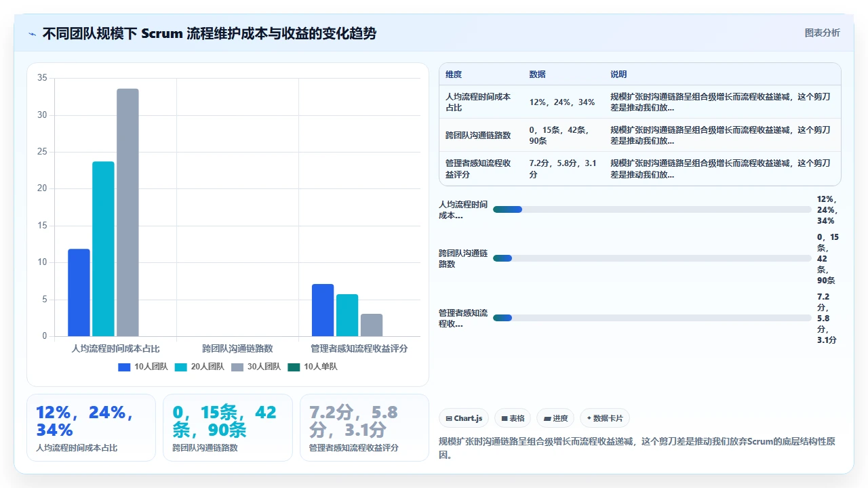Select the 进度 tag
Viewport: 868px width, 488px height.
click(x=555, y=418)
